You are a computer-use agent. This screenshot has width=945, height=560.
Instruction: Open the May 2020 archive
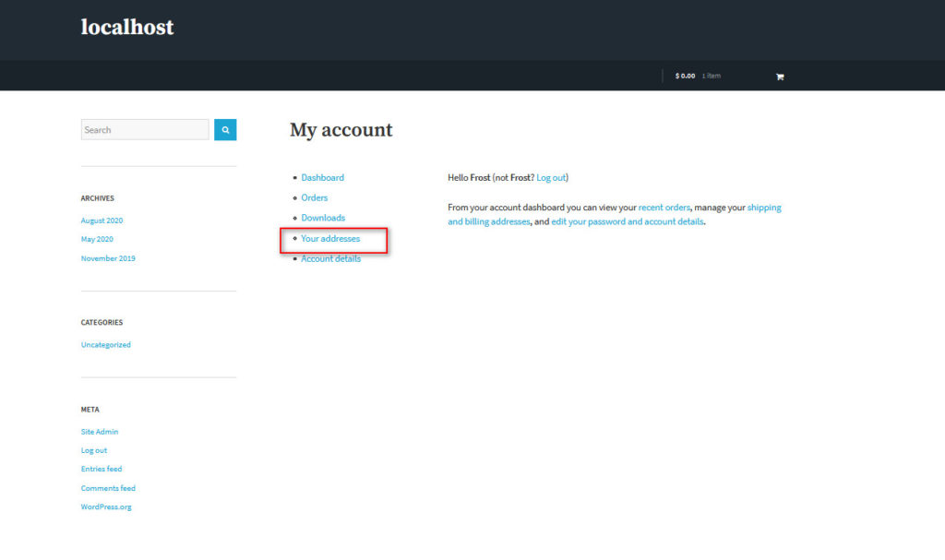pos(97,239)
